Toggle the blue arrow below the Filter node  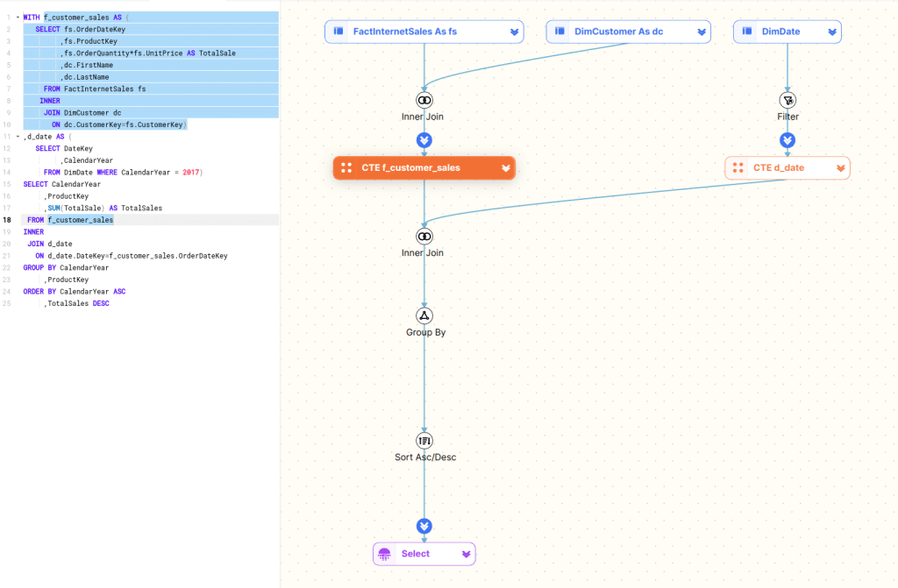[788, 140]
